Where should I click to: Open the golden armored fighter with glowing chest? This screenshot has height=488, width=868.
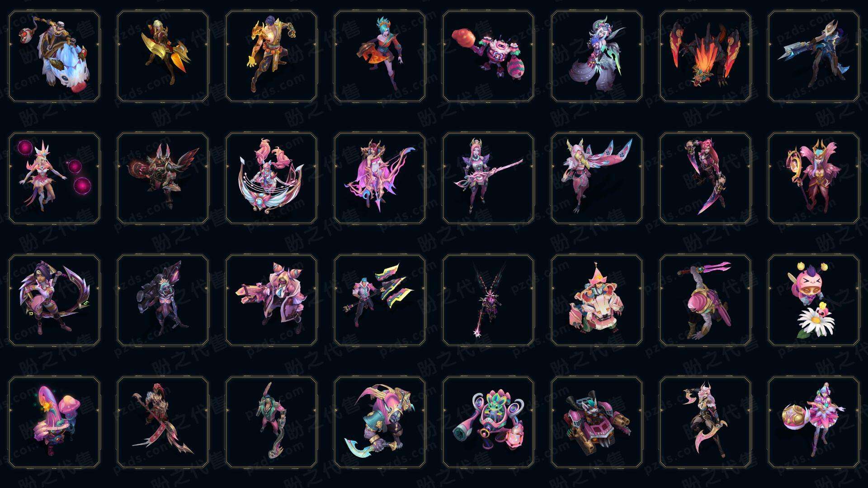click(x=271, y=56)
